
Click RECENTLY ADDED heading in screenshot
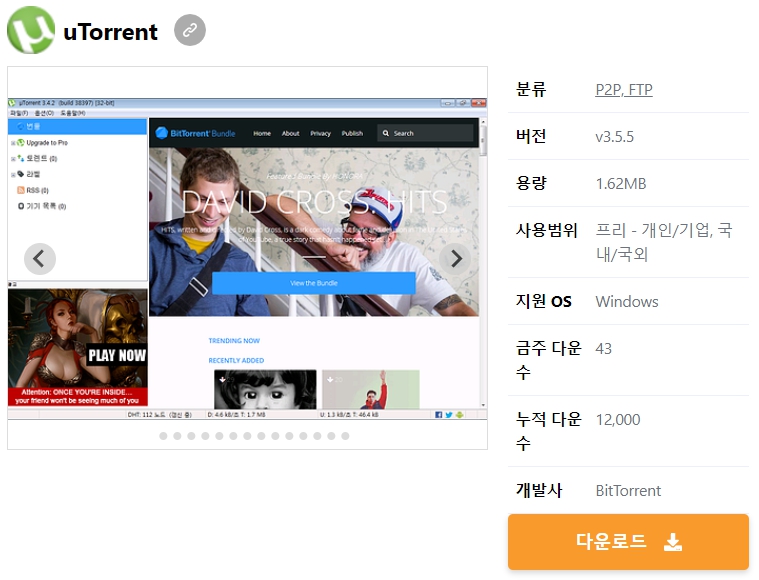tap(236, 361)
